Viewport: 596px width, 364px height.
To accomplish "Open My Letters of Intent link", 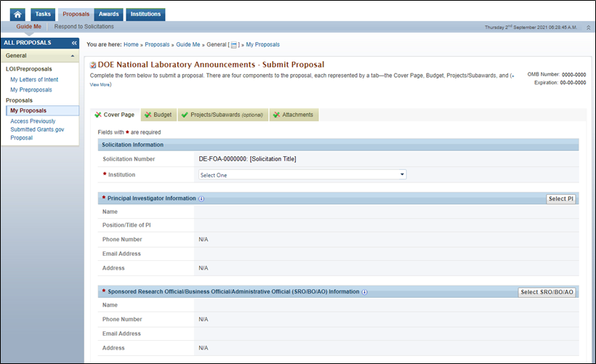I will pos(34,79).
